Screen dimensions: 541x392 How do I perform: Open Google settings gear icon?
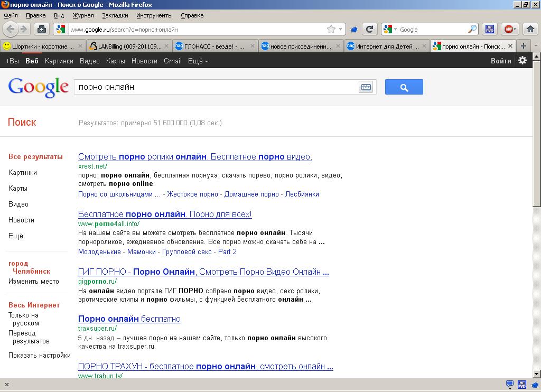523,60
